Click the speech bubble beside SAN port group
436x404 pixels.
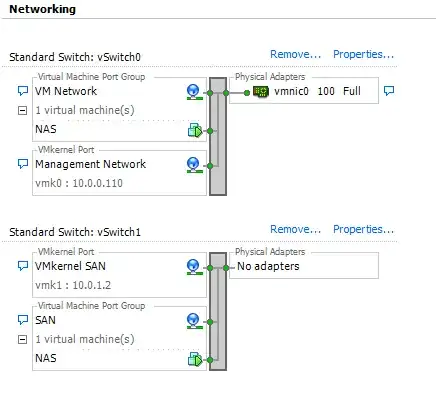22,320
